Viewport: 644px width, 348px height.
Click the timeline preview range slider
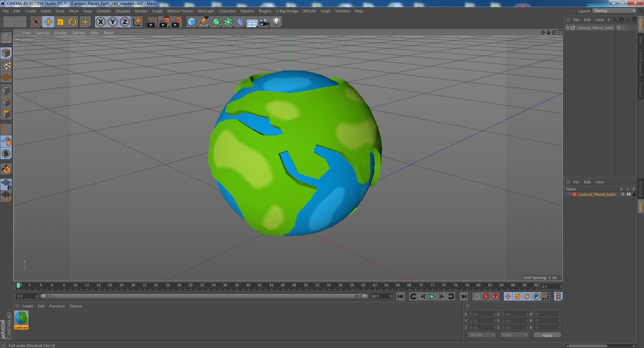point(204,296)
